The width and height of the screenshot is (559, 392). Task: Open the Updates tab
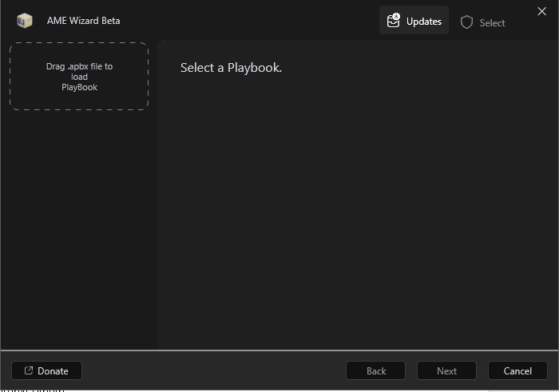[414, 22]
